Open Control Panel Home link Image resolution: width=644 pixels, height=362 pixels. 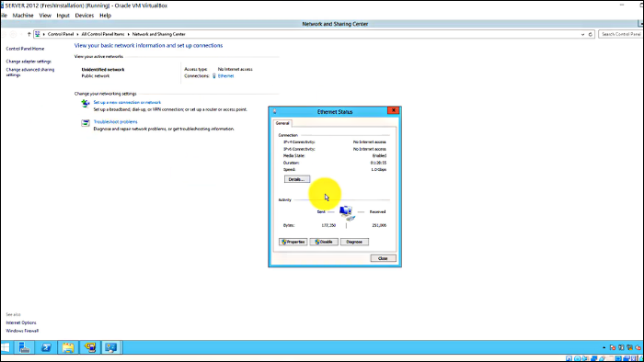pos(25,49)
